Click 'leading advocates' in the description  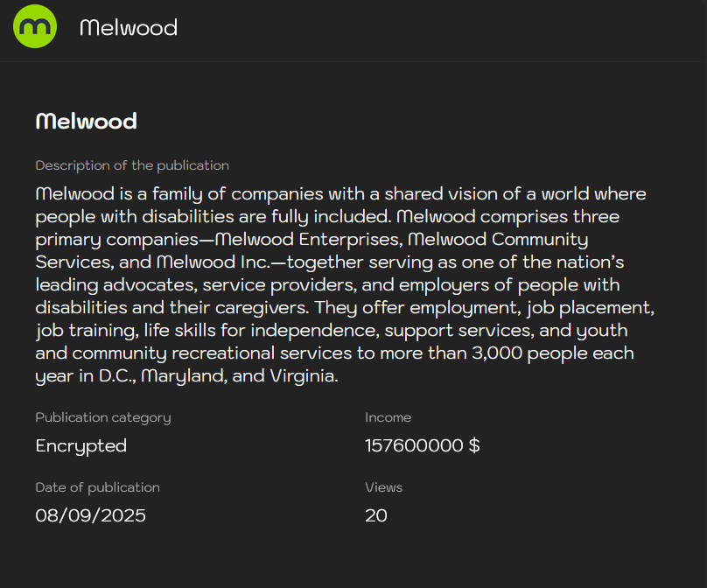[x=97, y=285]
